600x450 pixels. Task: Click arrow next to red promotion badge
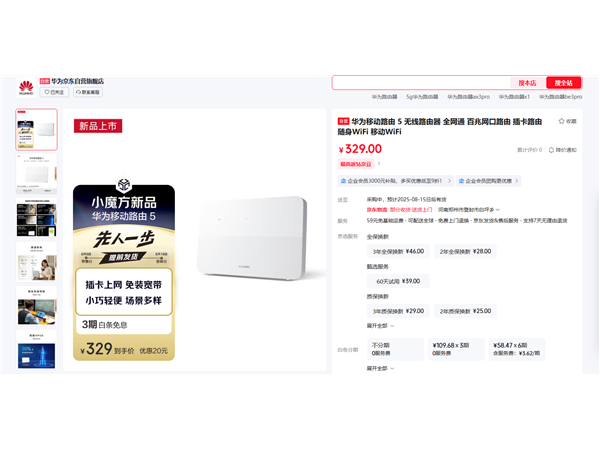coord(379,164)
